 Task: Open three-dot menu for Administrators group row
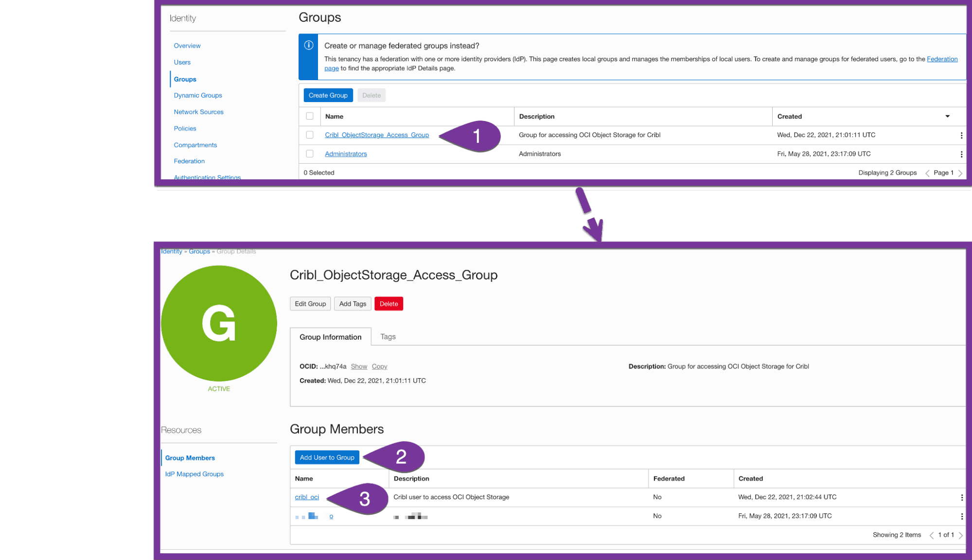[961, 154]
